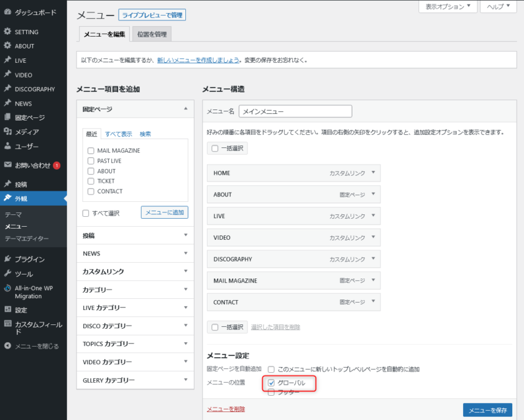
Task: Click the plugins icon in sidebar
Action: pyautogui.click(x=8, y=259)
